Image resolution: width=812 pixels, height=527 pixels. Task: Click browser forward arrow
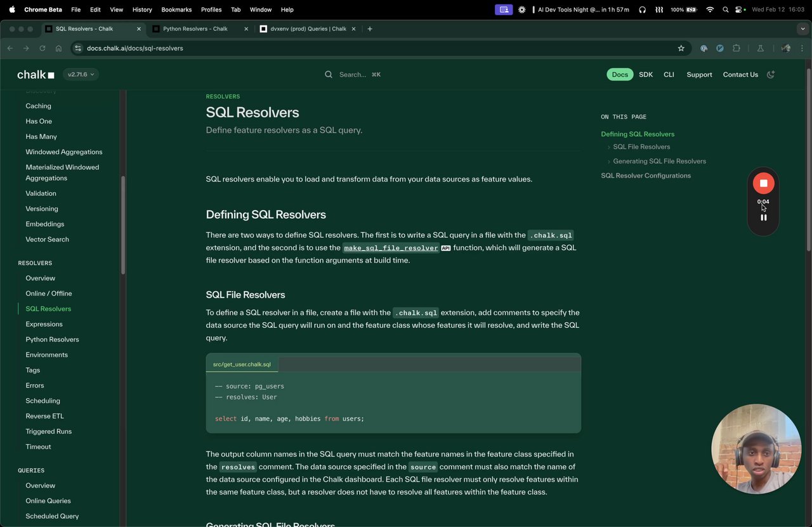pyautogui.click(x=26, y=48)
